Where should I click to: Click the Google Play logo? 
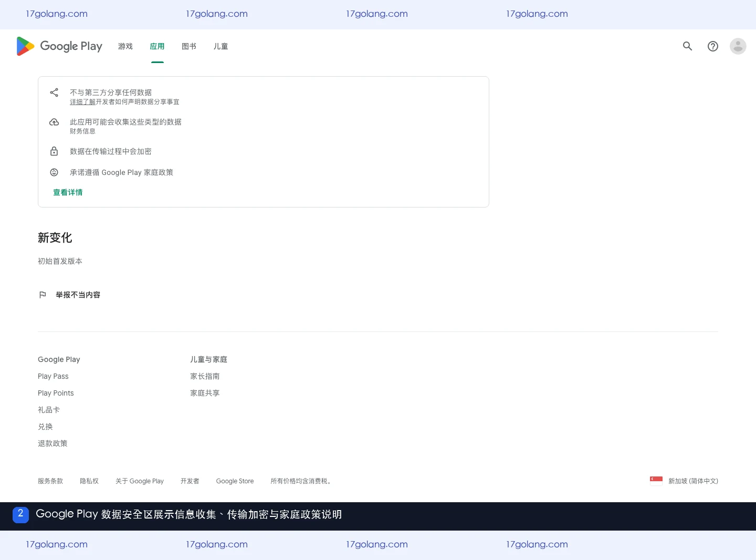(59, 46)
